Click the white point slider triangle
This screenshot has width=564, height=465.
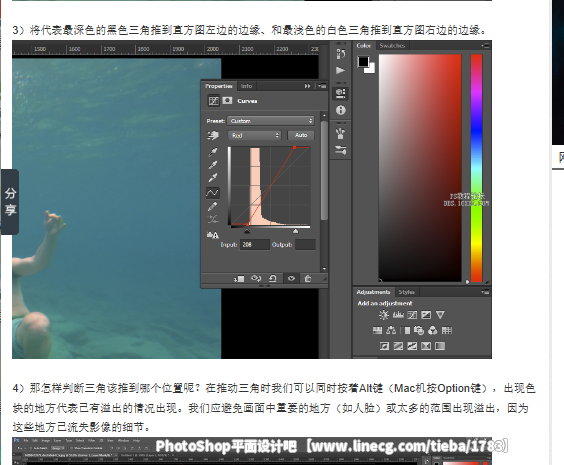pyautogui.click(x=295, y=231)
